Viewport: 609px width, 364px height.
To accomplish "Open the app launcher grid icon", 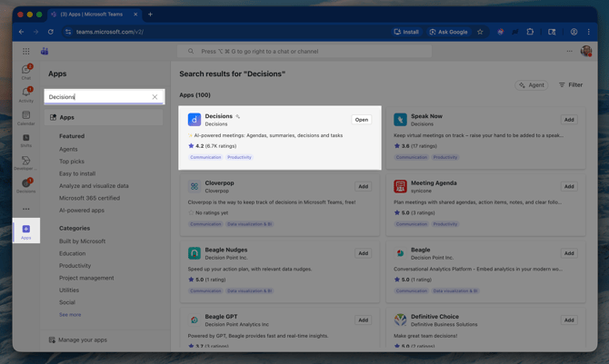I will click(25, 52).
